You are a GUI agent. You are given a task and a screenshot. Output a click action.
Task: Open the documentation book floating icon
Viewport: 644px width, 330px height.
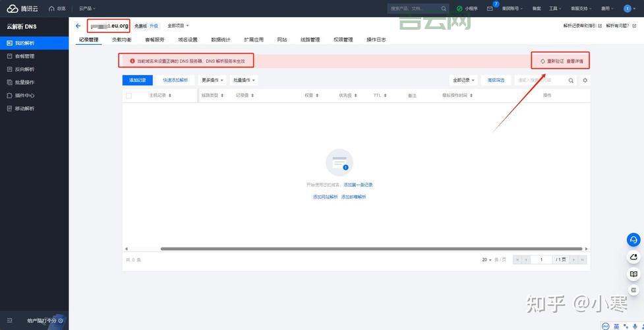pos(633,274)
